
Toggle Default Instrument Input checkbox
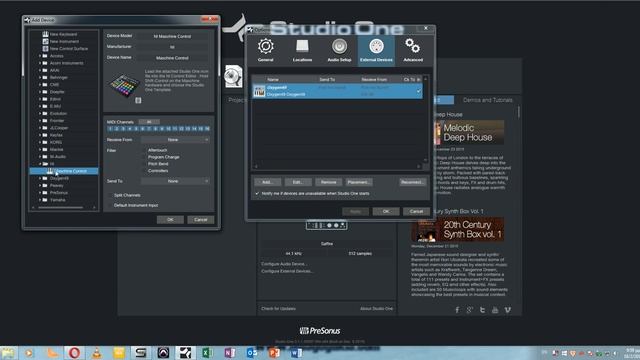(110, 205)
